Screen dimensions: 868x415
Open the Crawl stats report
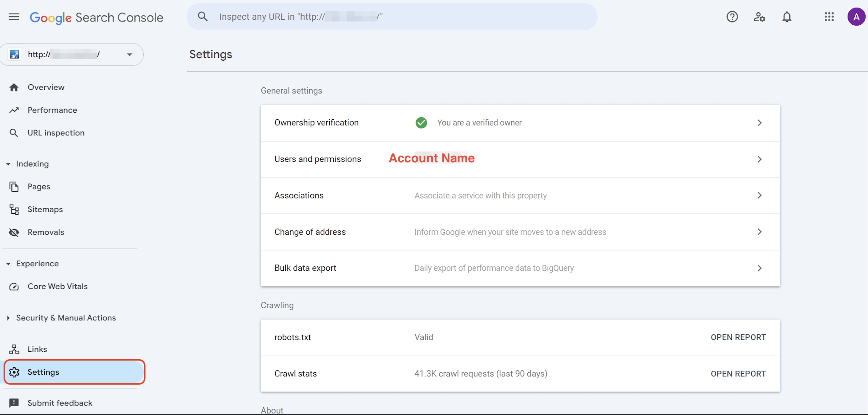738,373
